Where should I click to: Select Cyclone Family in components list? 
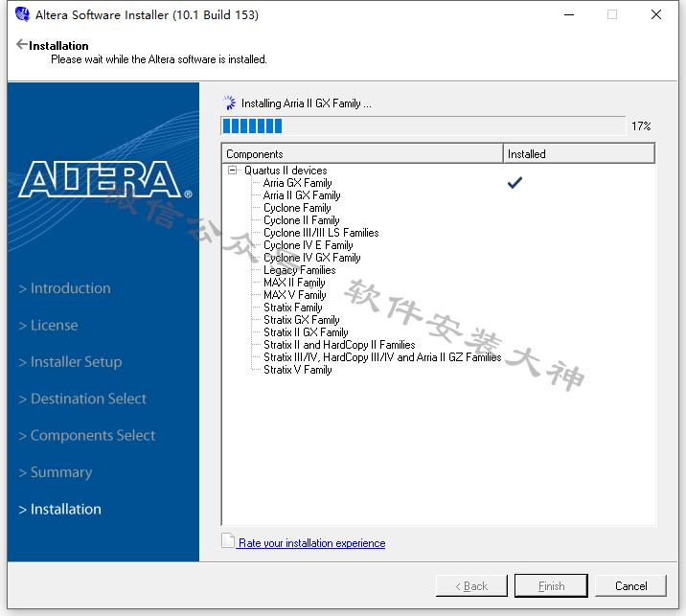(x=297, y=208)
